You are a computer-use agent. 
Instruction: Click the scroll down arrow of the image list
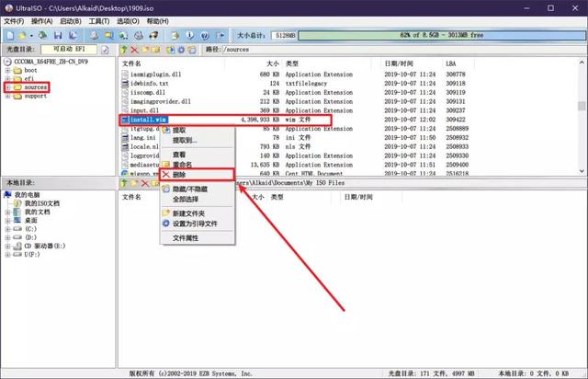(582, 171)
